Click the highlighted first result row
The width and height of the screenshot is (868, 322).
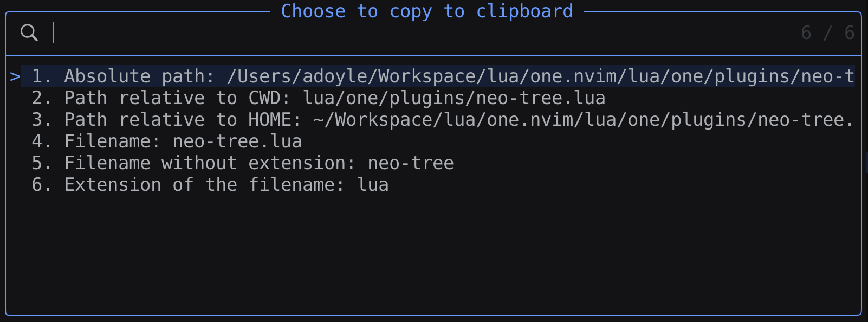coord(379,76)
